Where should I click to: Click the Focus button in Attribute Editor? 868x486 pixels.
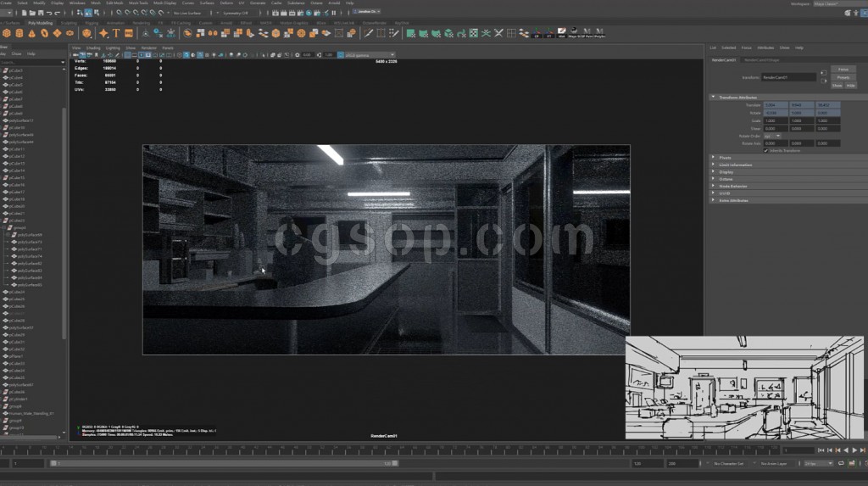[x=843, y=70]
